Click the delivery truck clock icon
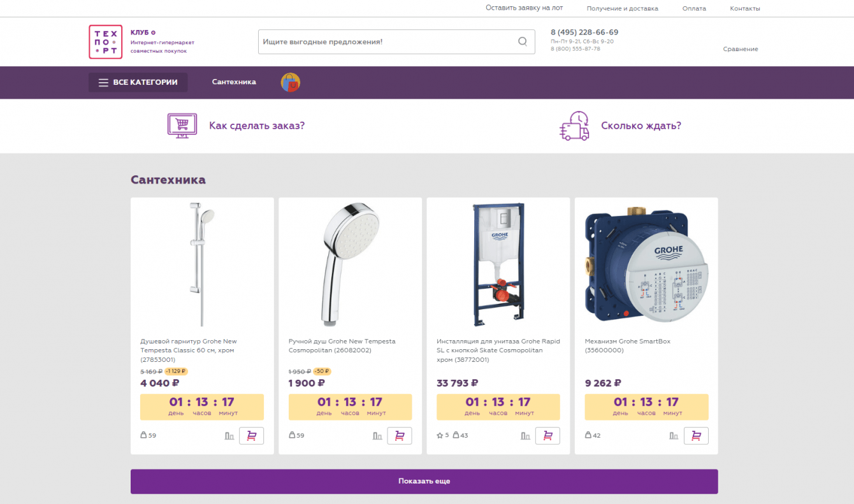The width and height of the screenshot is (854, 504). [574, 126]
